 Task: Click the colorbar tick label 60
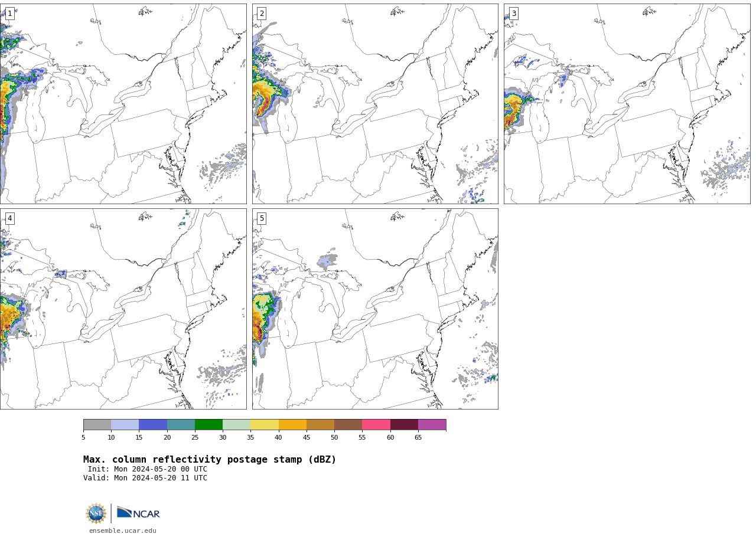tap(390, 438)
